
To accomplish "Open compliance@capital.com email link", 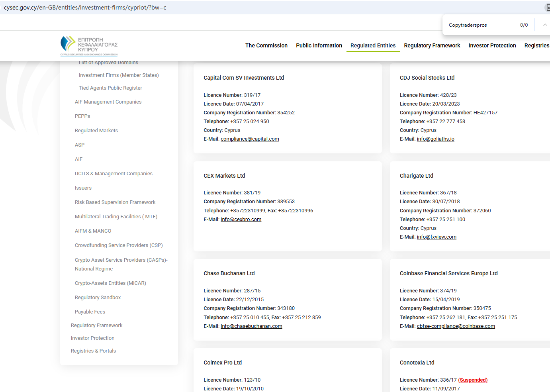I will coord(250,139).
